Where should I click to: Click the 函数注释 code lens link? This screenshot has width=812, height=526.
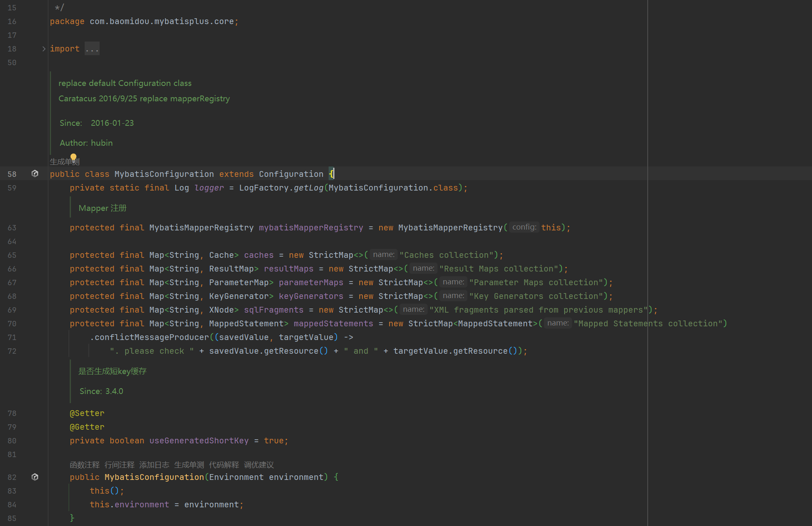(x=85, y=465)
